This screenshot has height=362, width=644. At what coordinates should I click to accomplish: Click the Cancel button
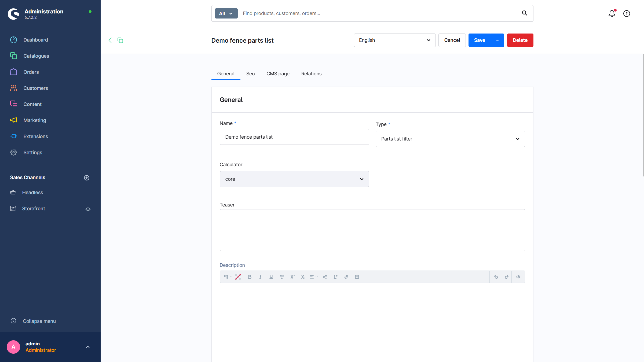click(x=452, y=40)
